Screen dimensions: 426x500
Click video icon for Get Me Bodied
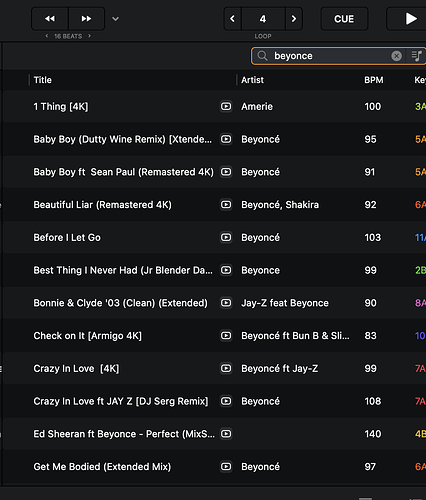click(226, 466)
